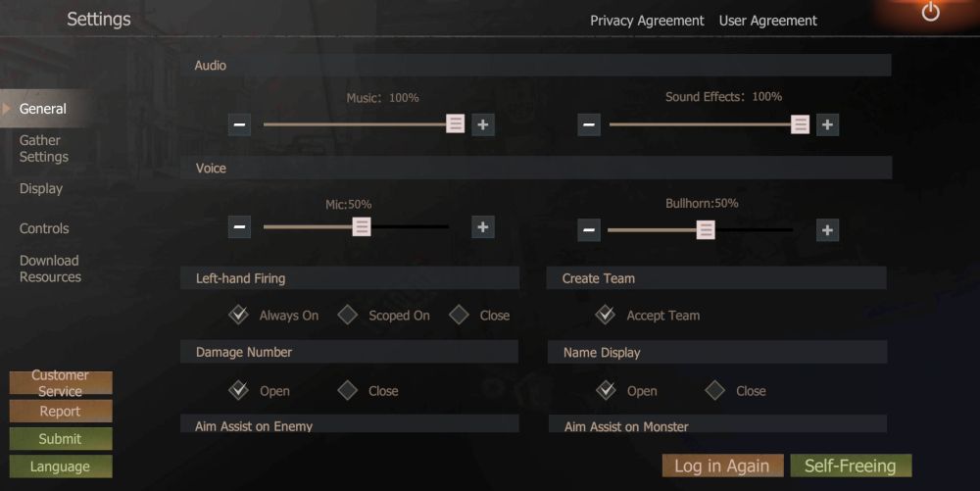Toggle the Accept Team checkbox
The height and width of the screenshot is (491, 980).
[606, 315]
